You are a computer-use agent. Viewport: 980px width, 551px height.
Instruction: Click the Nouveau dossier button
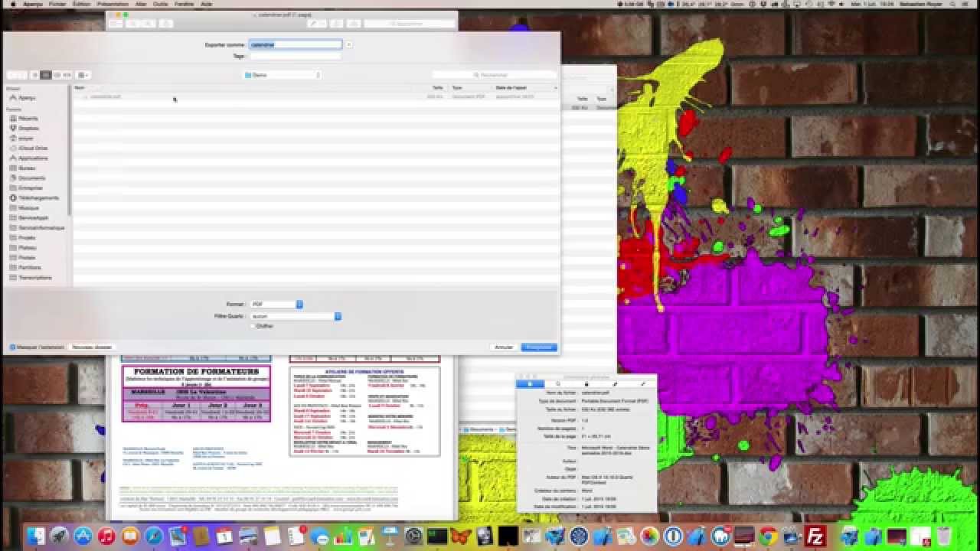[92, 347]
